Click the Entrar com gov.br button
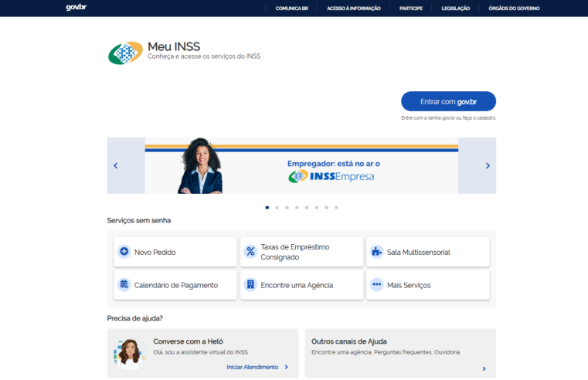 (448, 101)
